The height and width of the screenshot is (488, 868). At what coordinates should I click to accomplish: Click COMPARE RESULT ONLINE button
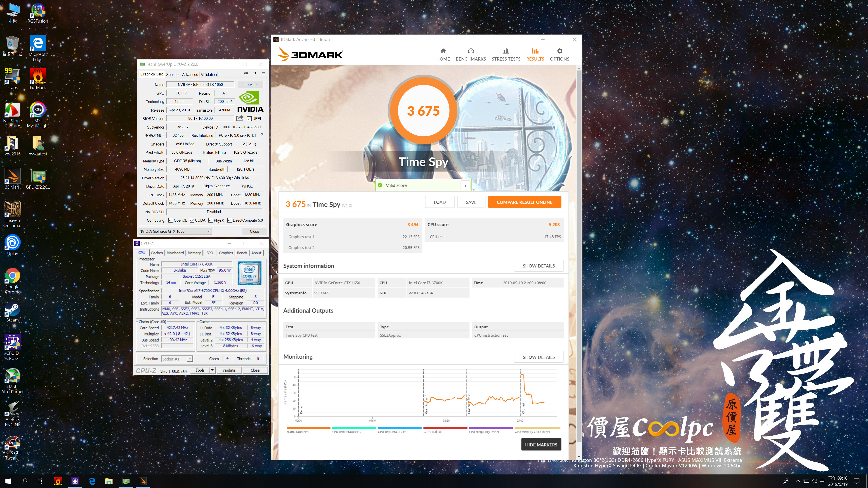(x=524, y=202)
